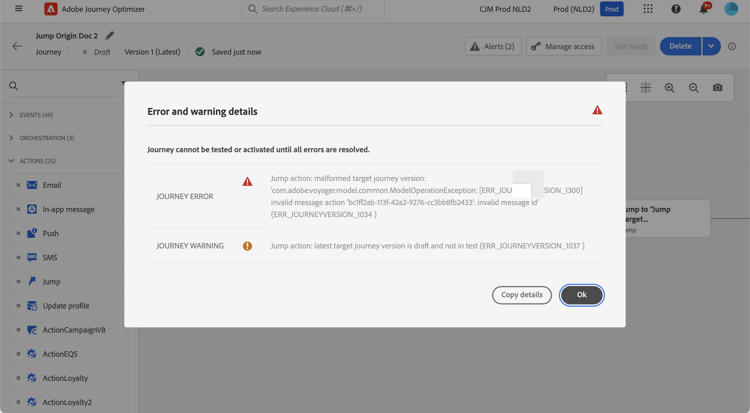Select the ActionEQS icon
This screenshot has width=750, height=413.
coord(32,354)
